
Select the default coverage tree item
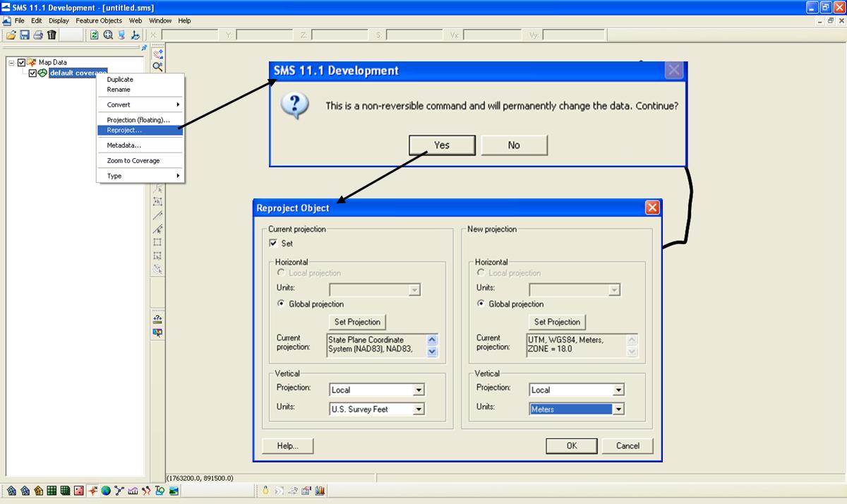pos(78,73)
